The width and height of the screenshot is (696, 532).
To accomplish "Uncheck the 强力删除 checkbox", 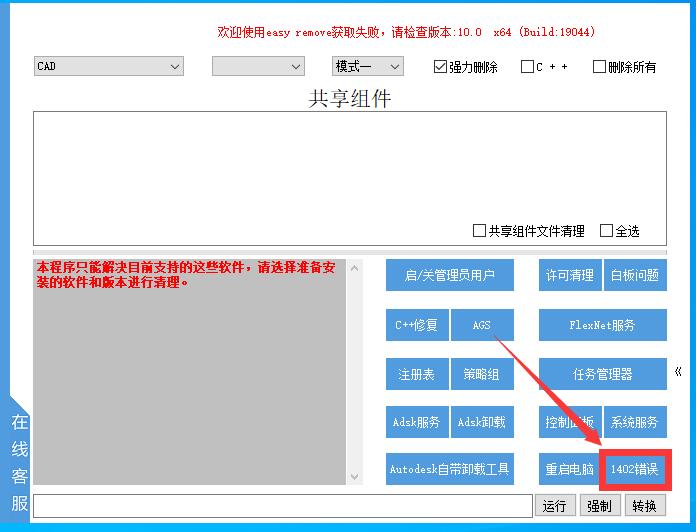I will click(441, 67).
